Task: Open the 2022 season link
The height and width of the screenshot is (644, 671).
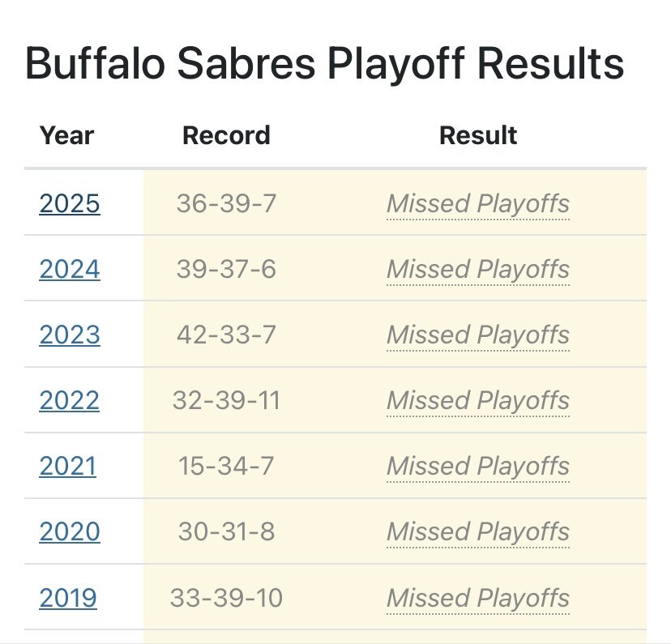Action: (70, 401)
